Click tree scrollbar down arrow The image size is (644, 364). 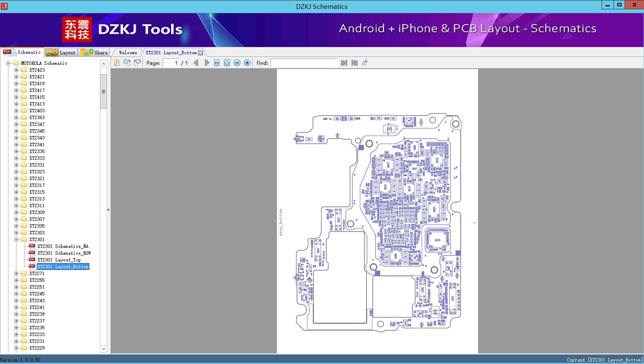tap(103, 349)
